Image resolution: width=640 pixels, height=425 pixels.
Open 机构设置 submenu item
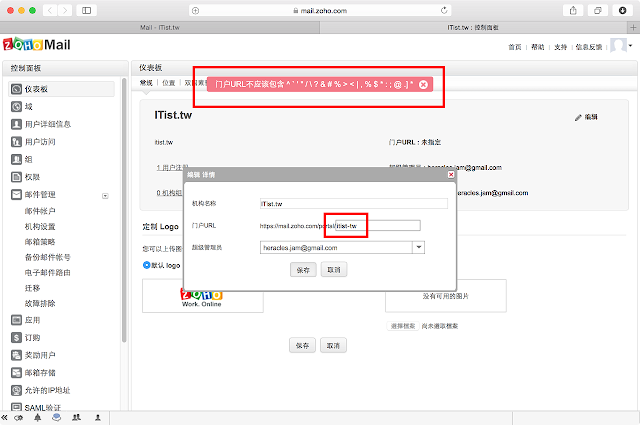[40, 227]
